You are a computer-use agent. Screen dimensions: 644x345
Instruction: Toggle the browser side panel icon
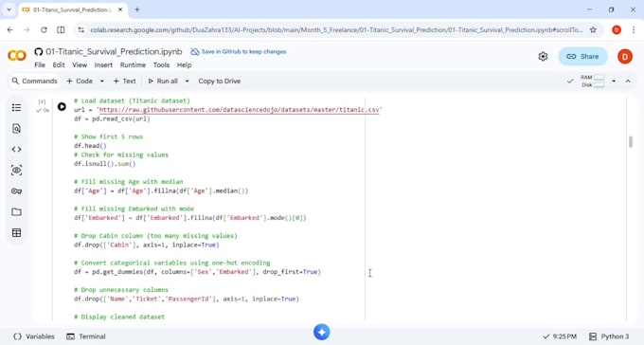[61, 30]
